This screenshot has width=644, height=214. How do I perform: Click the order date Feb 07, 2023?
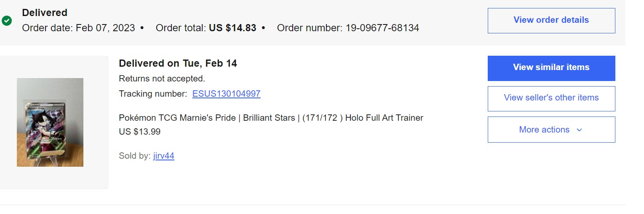[105, 28]
